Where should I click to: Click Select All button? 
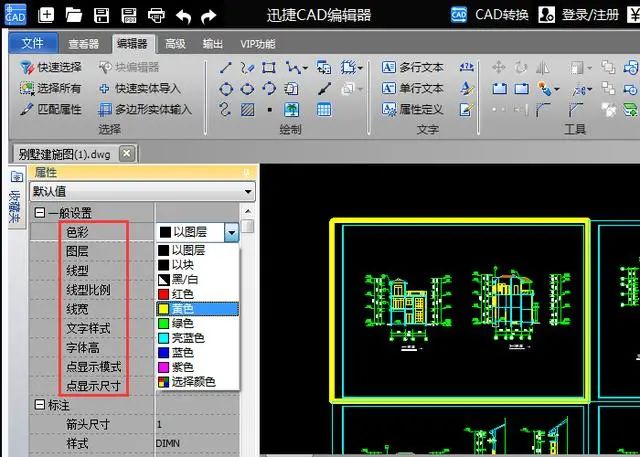pyautogui.click(x=51, y=89)
